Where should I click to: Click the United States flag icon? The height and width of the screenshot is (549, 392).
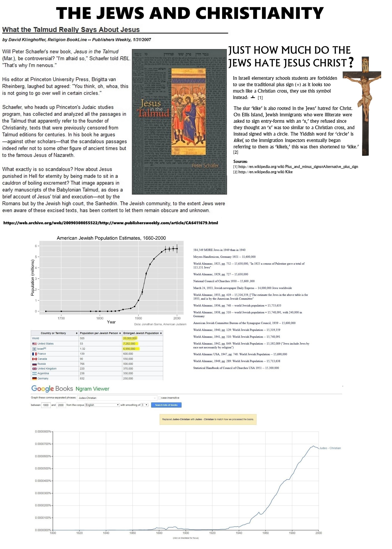click(x=34, y=344)
